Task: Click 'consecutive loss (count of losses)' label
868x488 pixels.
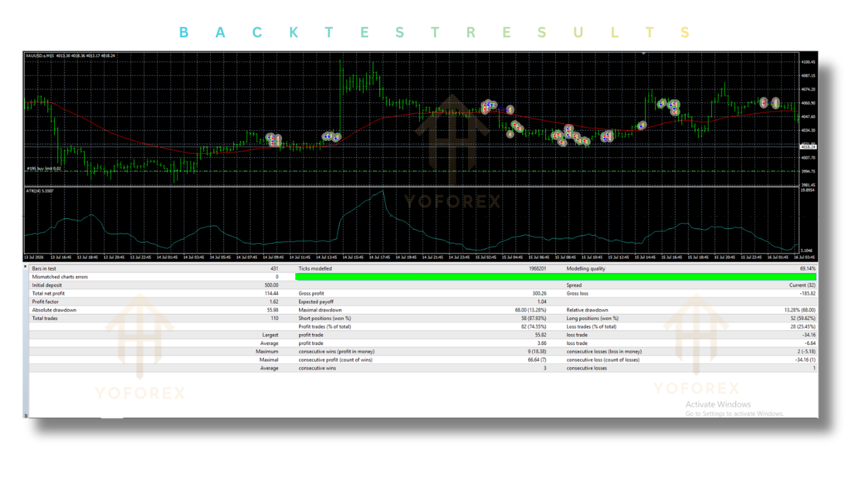Action: [x=602, y=359]
